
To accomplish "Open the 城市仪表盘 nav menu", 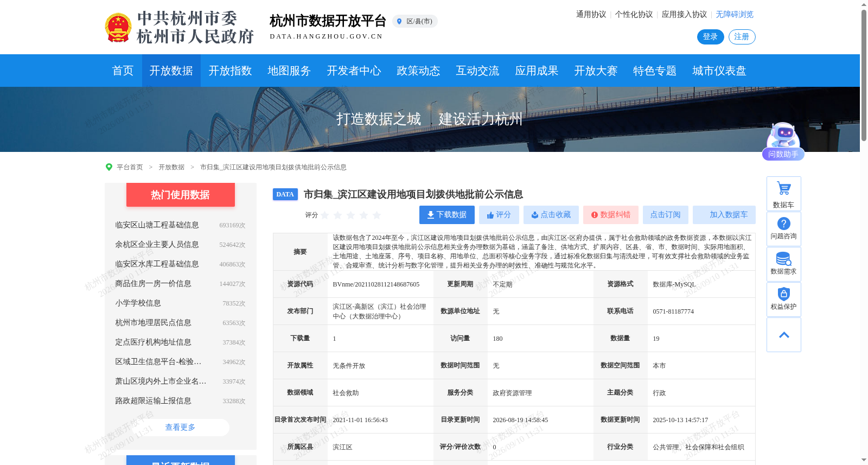I will (x=719, y=71).
